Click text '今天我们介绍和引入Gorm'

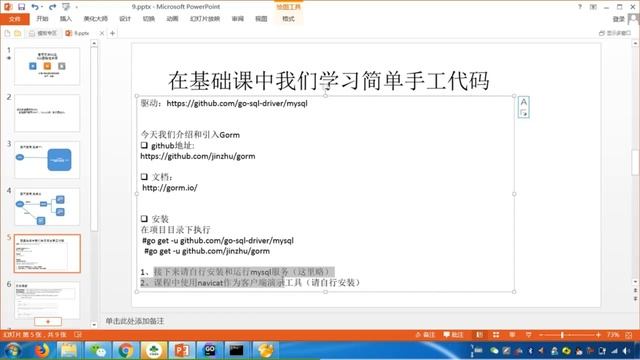coord(190,135)
